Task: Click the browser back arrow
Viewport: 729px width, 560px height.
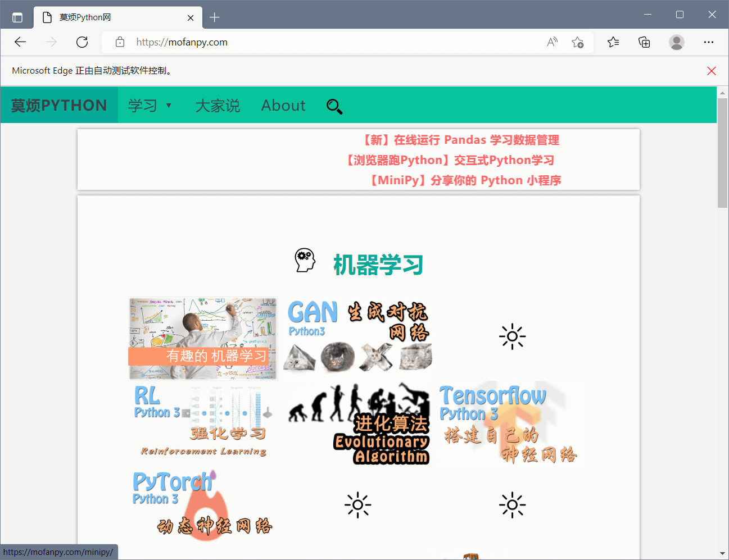Action: (20, 42)
